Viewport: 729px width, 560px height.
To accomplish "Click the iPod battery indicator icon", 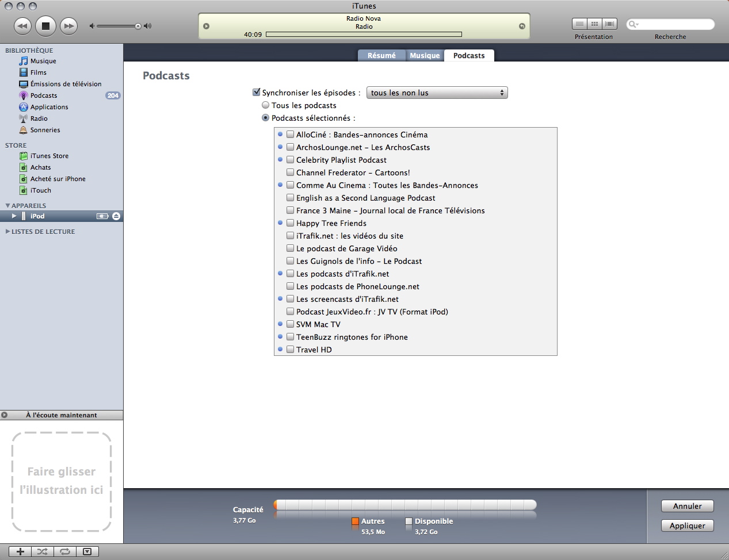I will (x=102, y=216).
